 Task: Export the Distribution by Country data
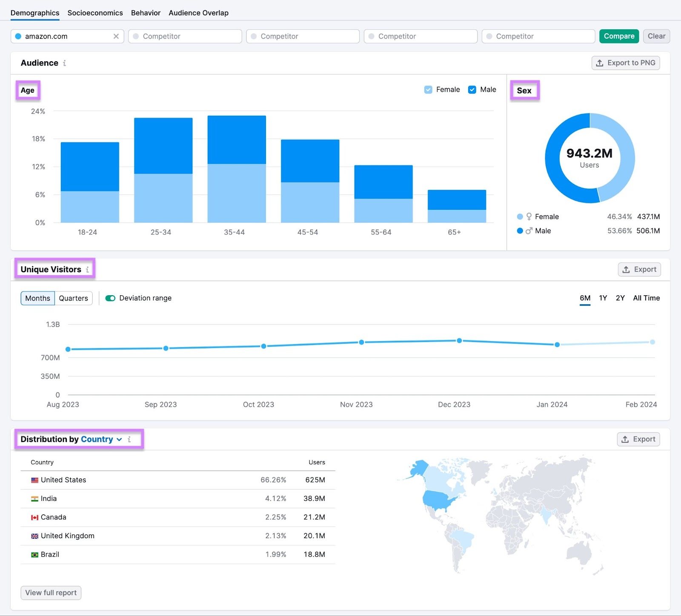pos(638,439)
